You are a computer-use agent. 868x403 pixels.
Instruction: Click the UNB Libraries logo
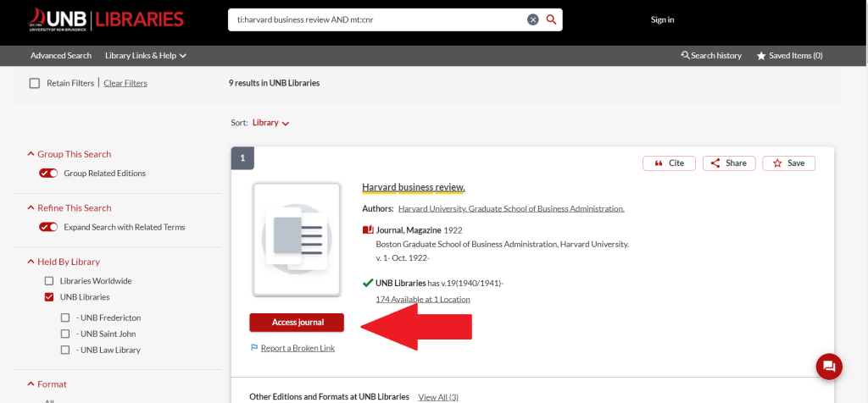pyautogui.click(x=106, y=20)
